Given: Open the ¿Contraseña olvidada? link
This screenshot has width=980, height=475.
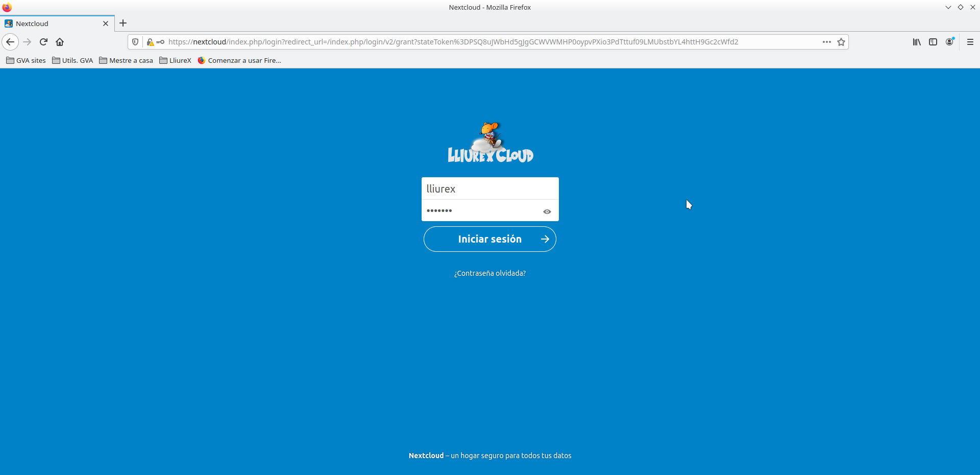Looking at the screenshot, I should pos(489,273).
